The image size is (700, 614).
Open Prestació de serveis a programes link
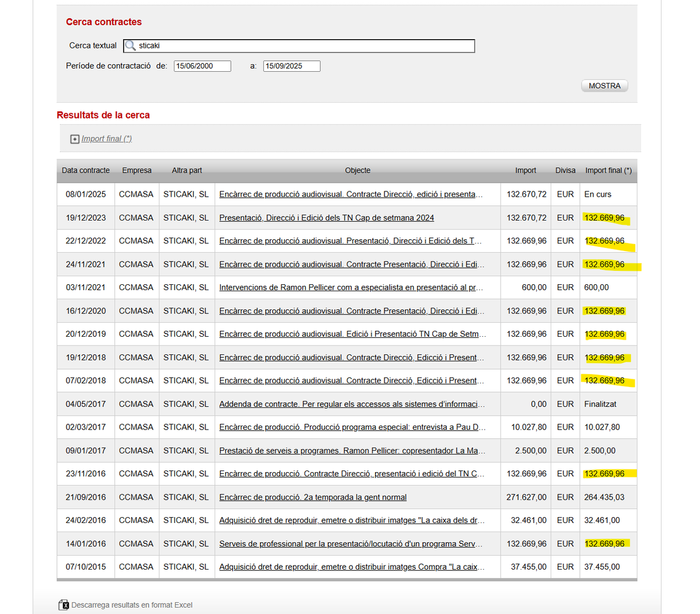[x=352, y=451]
